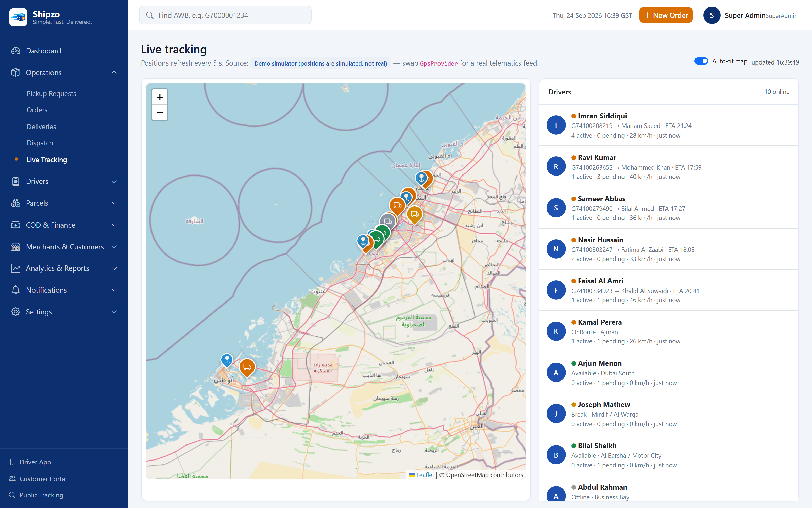The height and width of the screenshot is (508, 812).
Task: Select driver Ravi Kumar row
Action: (x=668, y=167)
